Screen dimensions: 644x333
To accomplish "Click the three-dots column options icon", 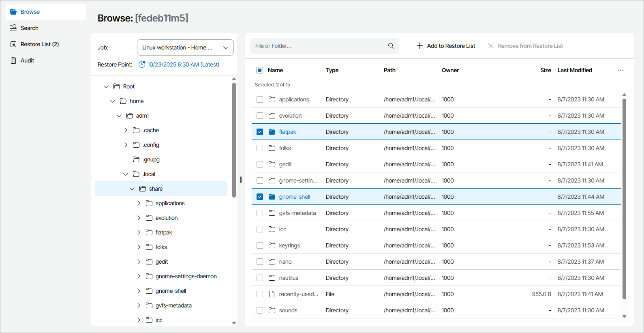I will pos(620,70).
